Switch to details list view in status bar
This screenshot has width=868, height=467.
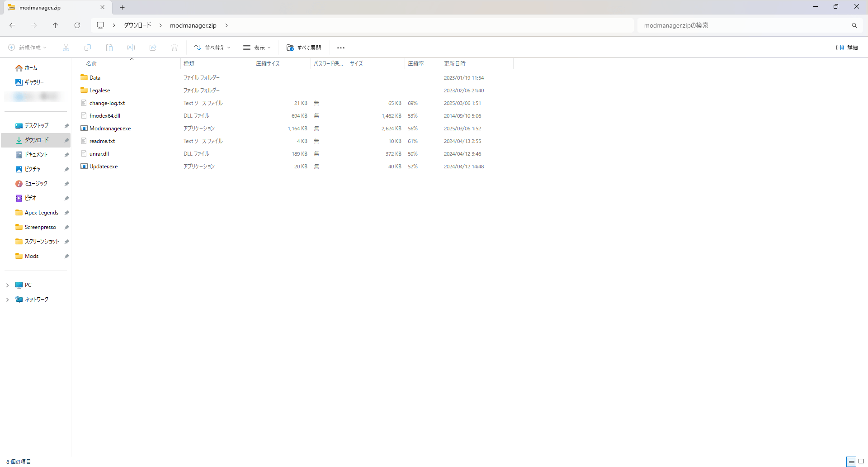click(x=851, y=462)
